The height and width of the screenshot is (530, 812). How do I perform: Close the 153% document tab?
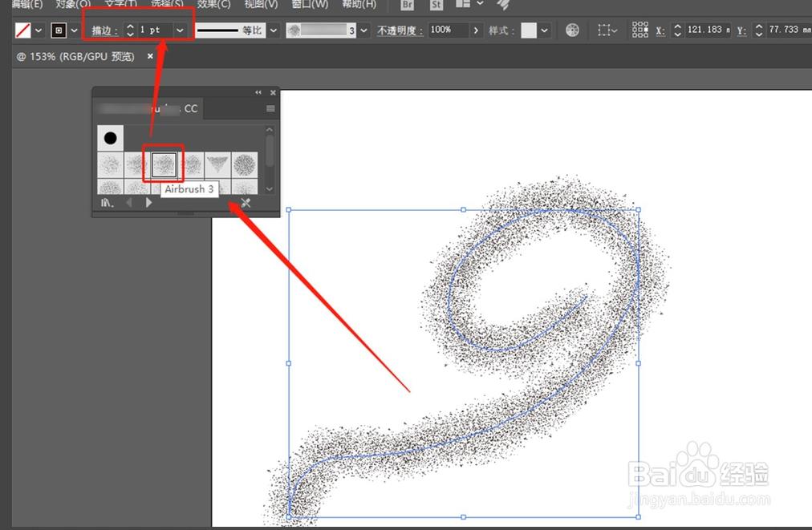click(x=150, y=56)
